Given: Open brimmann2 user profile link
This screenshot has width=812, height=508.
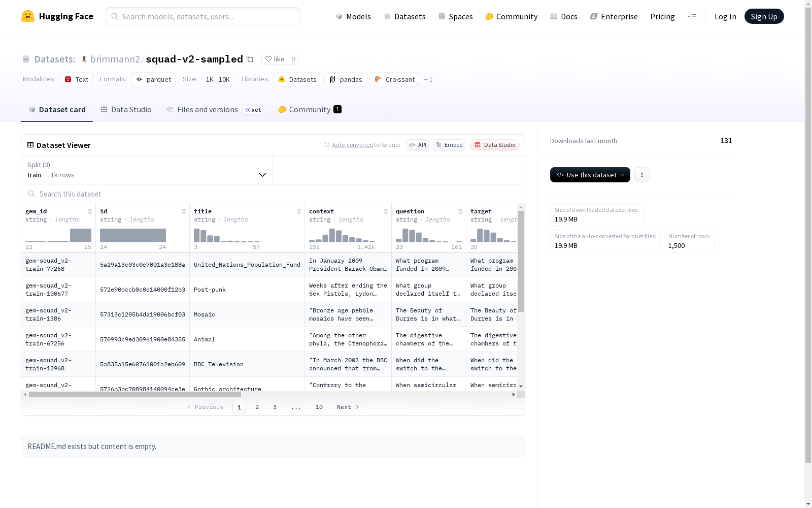Looking at the screenshot, I should click(x=115, y=59).
